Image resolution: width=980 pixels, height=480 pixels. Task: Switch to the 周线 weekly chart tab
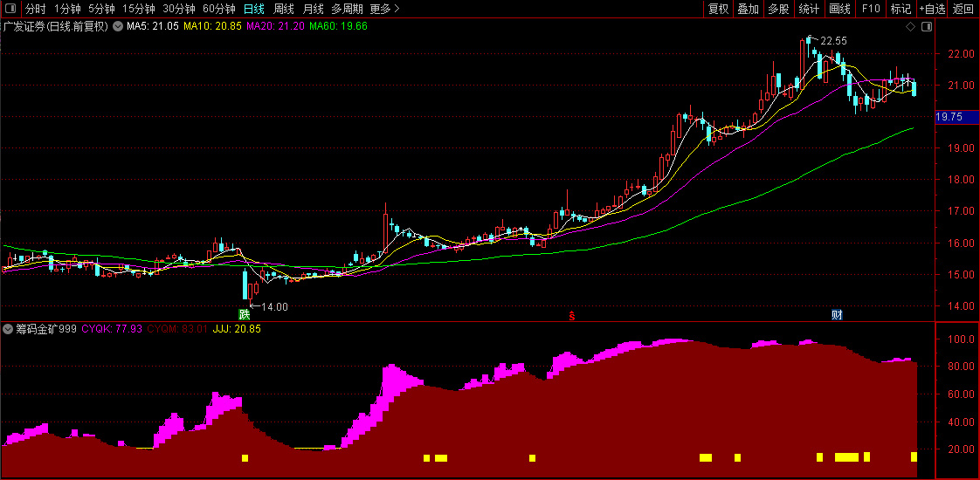(x=284, y=9)
